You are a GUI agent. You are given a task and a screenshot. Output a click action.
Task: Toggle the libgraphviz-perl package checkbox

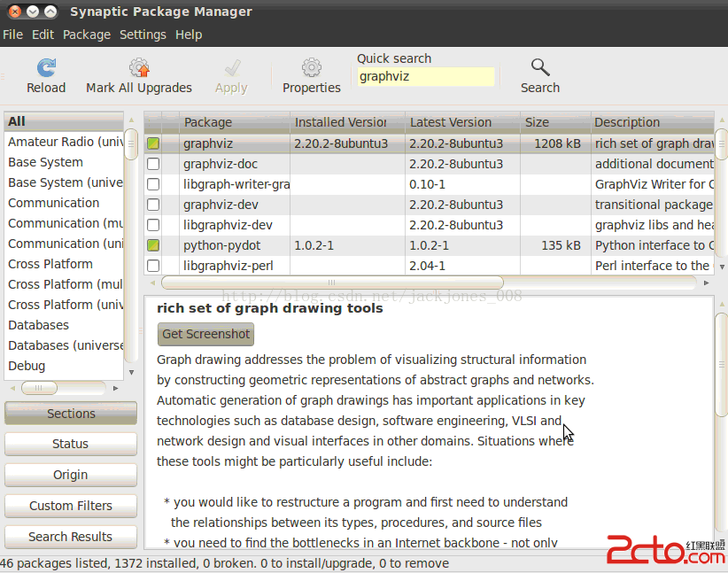[x=153, y=266]
